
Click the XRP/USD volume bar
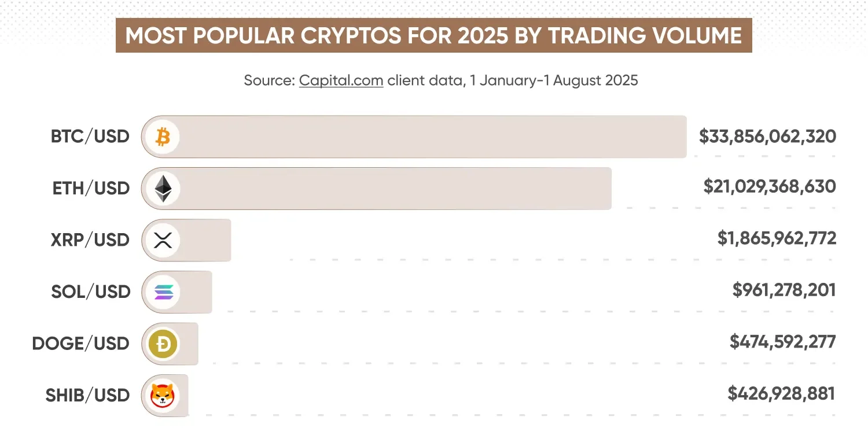(x=186, y=240)
